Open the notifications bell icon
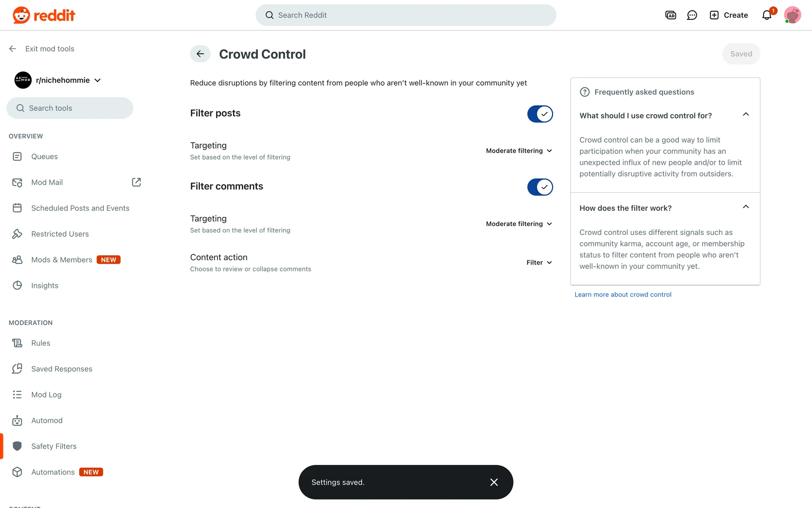This screenshot has height=508, width=812. click(x=767, y=16)
